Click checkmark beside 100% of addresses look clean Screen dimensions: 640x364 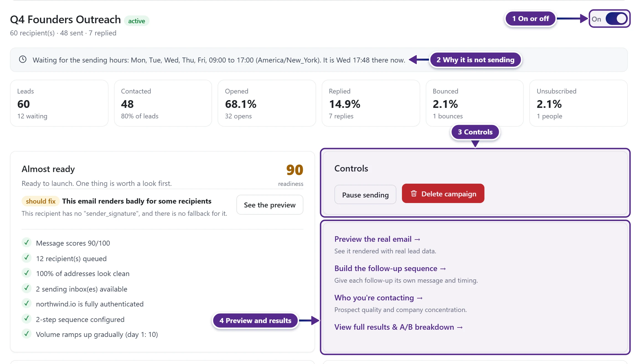point(27,273)
